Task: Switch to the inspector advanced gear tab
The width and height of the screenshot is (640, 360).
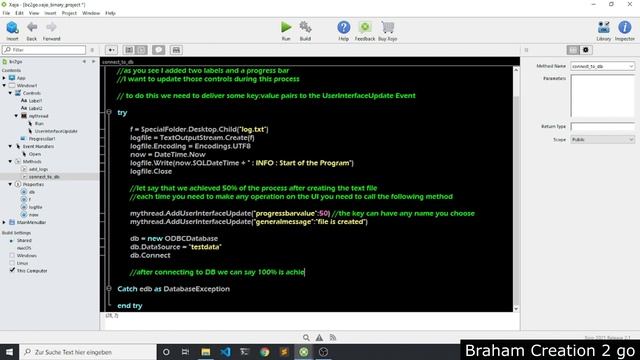Action: click(x=586, y=50)
